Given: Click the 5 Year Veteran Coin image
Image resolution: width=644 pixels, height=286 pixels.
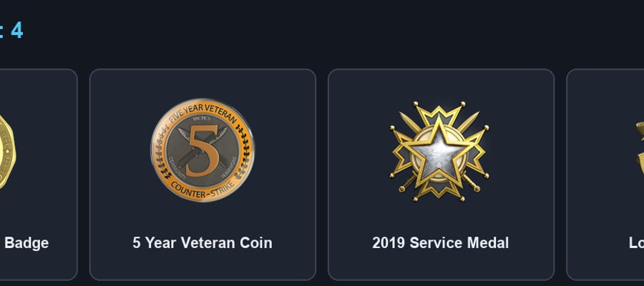Looking at the screenshot, I should click(203, 149).
